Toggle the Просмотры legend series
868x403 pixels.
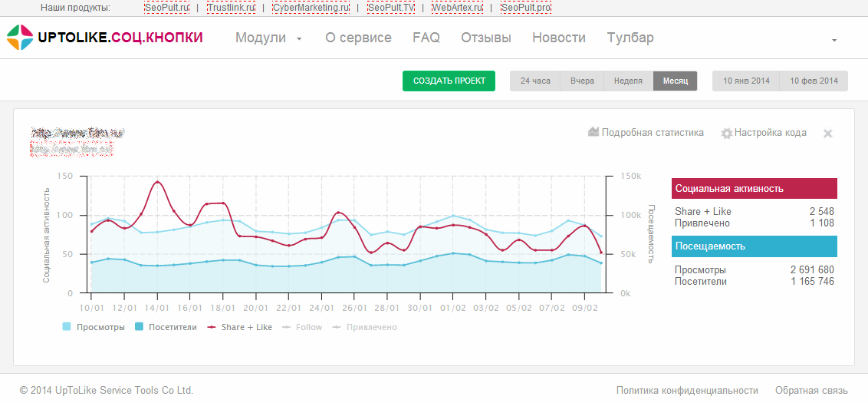(94, 327)
